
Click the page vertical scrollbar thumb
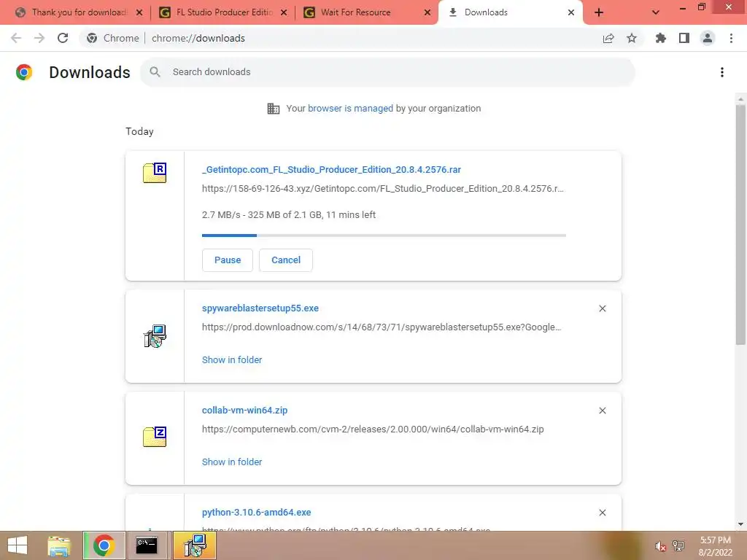pyautogui.click(x=740, y=224)
